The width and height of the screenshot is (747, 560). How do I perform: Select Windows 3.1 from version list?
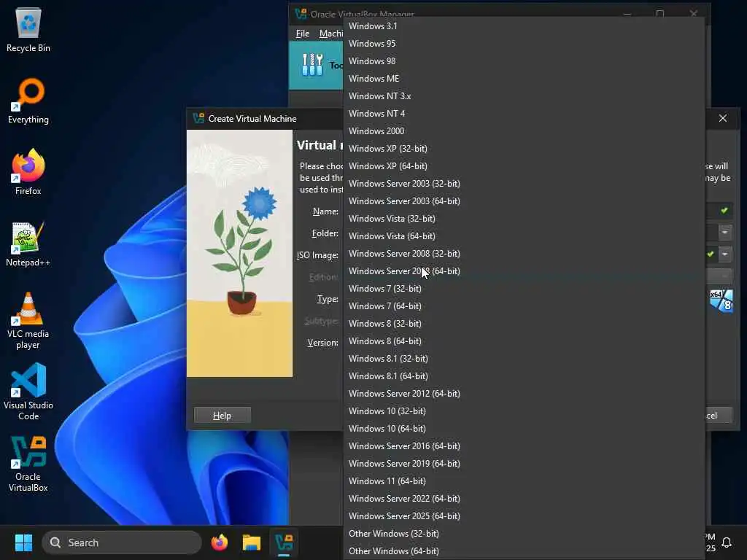524,26
